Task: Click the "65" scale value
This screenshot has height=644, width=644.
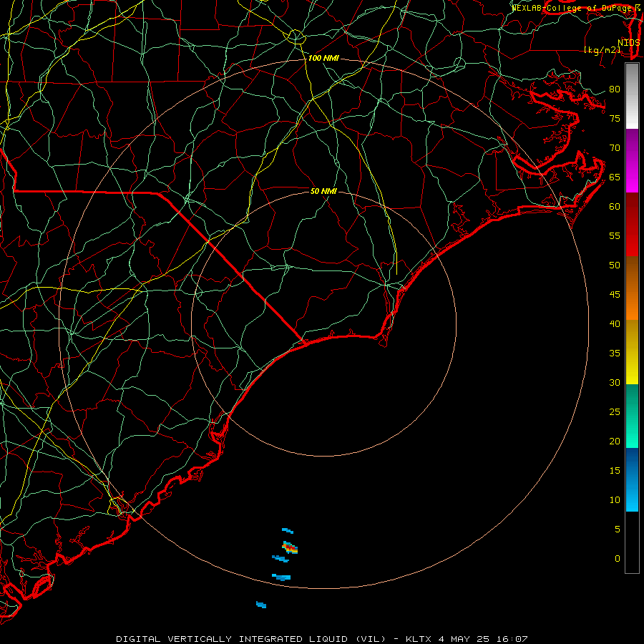Action: (x=615, y=177)
